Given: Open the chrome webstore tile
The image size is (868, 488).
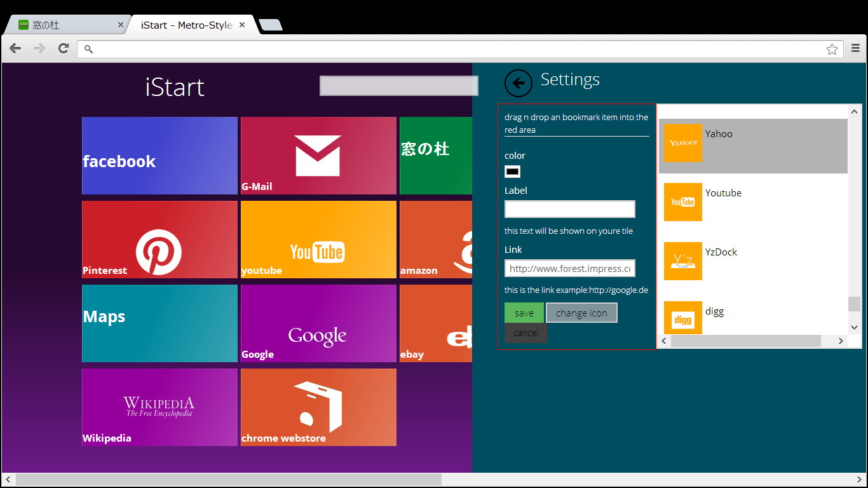Looking at the screenshot, I should (318, 407).
